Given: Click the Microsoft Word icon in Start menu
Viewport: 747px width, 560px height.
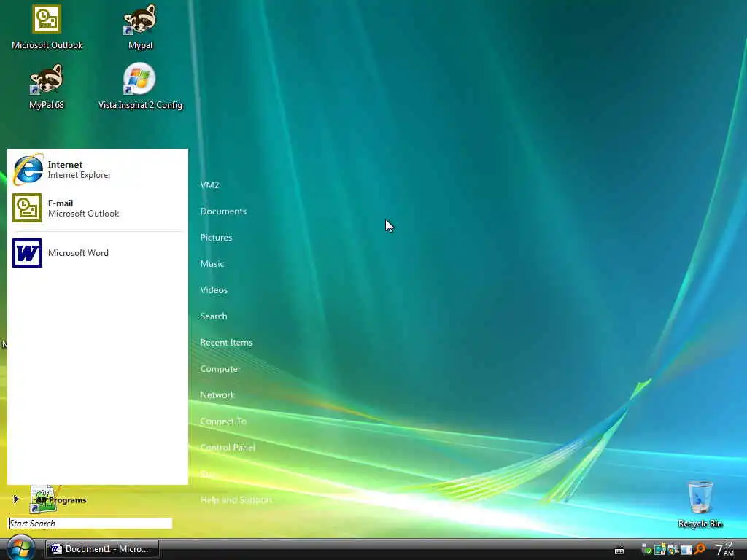Looking at the screenshot, I should 27,253.
